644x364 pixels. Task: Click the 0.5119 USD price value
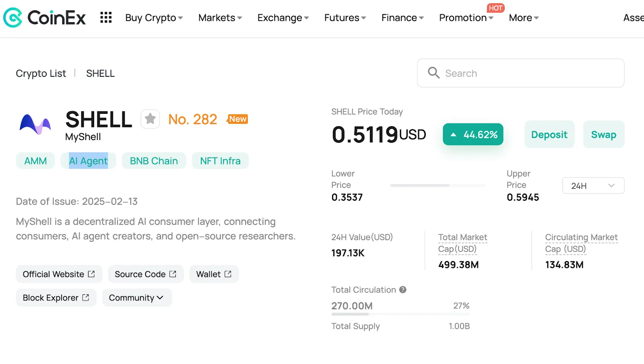378,134
